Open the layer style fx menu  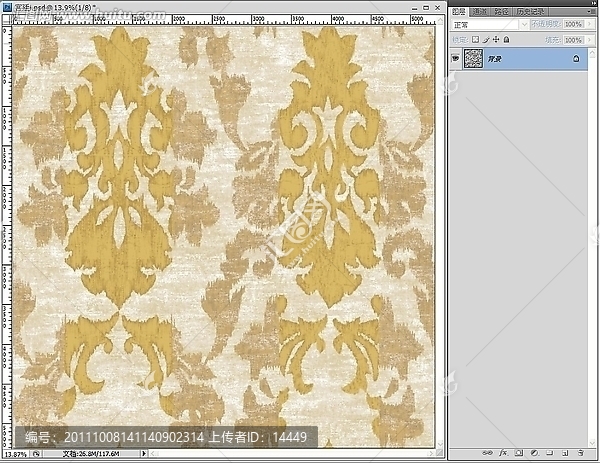pyautogui.click(x=503, y=453)
